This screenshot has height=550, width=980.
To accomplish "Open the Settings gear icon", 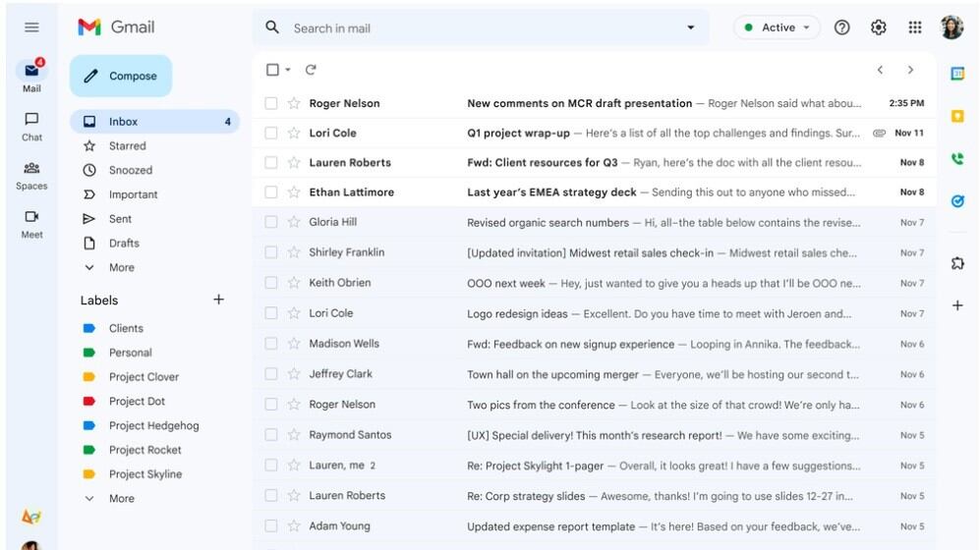I will [x=878, y=27].
